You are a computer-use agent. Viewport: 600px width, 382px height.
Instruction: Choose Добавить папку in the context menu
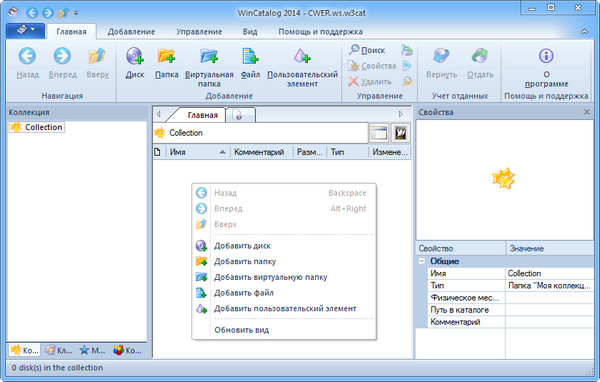click(x=284, y=261)
